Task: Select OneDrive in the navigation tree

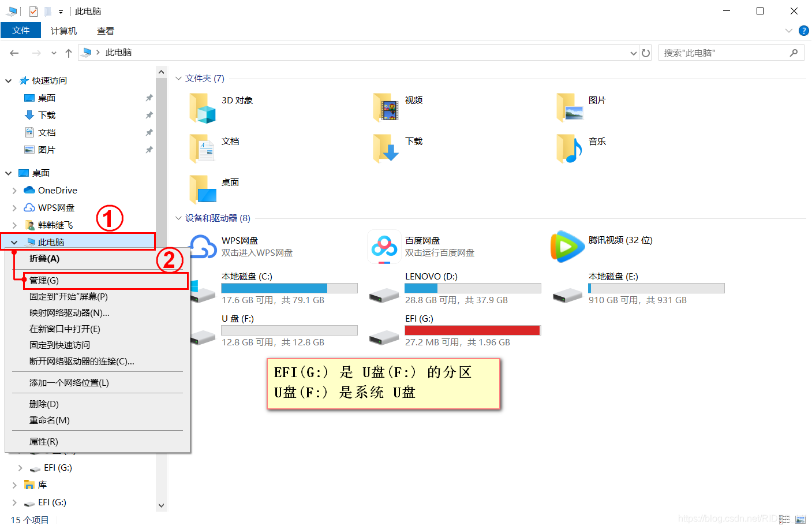Action: [x=50, y=191]
